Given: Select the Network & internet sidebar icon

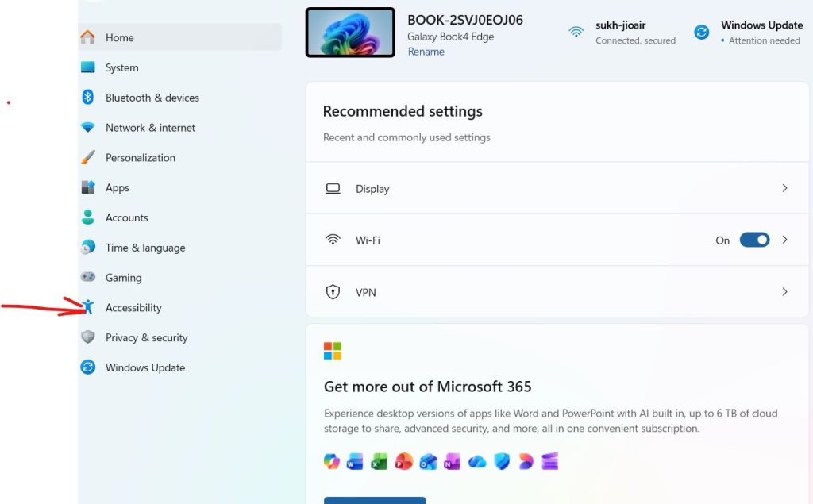Looking at the screenshot, I should tap(88, 128).
